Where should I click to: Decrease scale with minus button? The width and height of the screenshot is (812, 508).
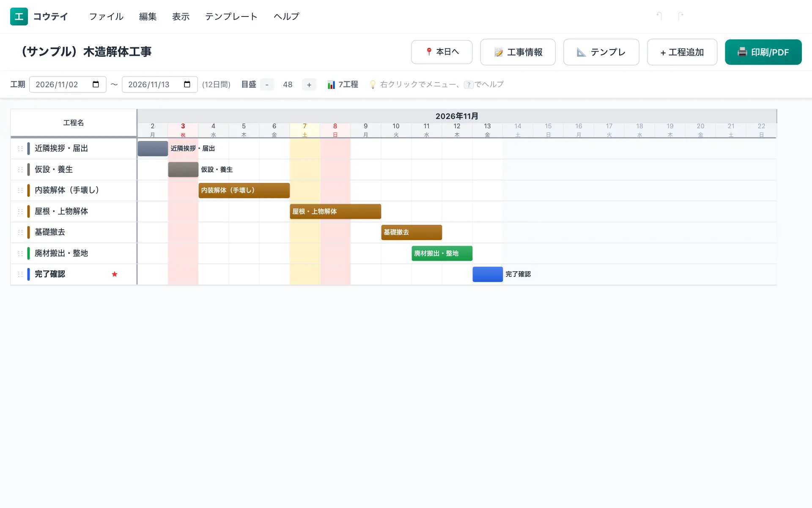[x=267, y=85]
